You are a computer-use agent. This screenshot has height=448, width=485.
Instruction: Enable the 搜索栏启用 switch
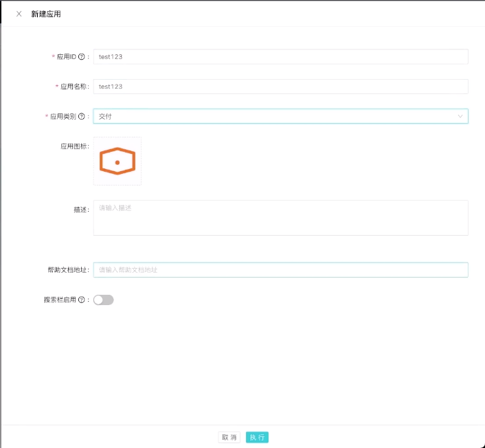tap(104, 300)
